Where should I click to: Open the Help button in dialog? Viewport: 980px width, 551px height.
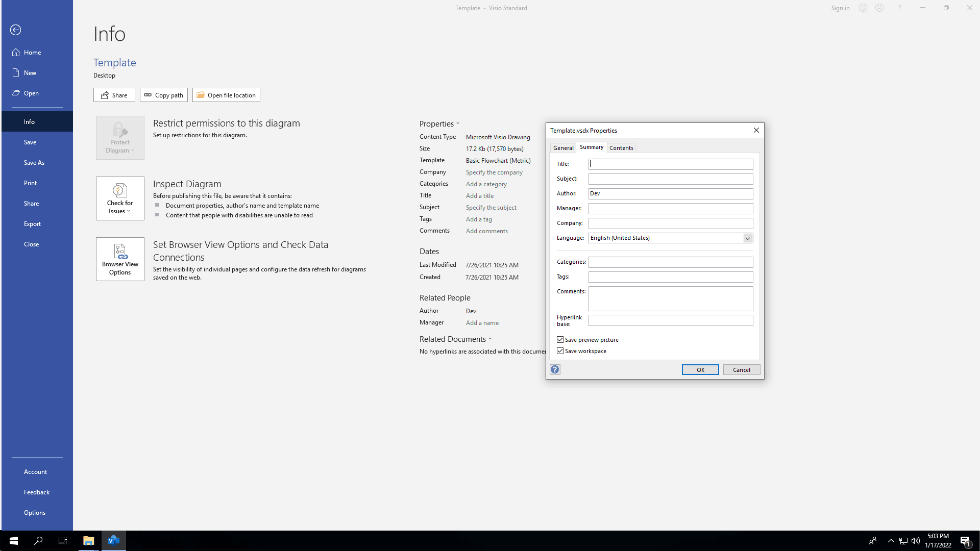click(555, 369)
